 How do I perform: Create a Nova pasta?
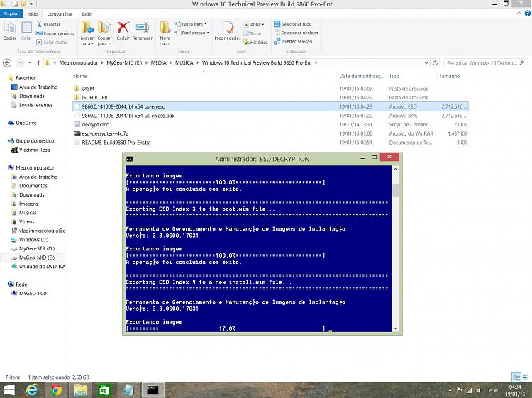(x=165, y=33)
